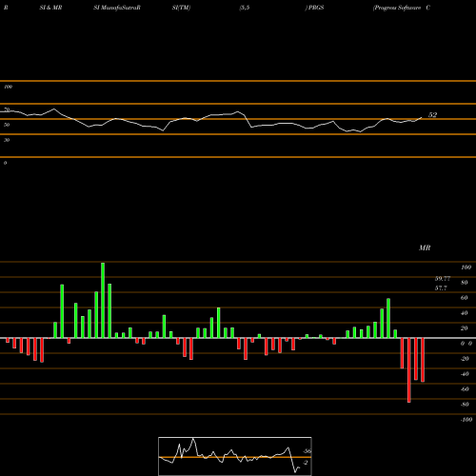Click the '70' level label on RSI scale
The height and width of the screenshot is (476, 476).
pos(7,109)
